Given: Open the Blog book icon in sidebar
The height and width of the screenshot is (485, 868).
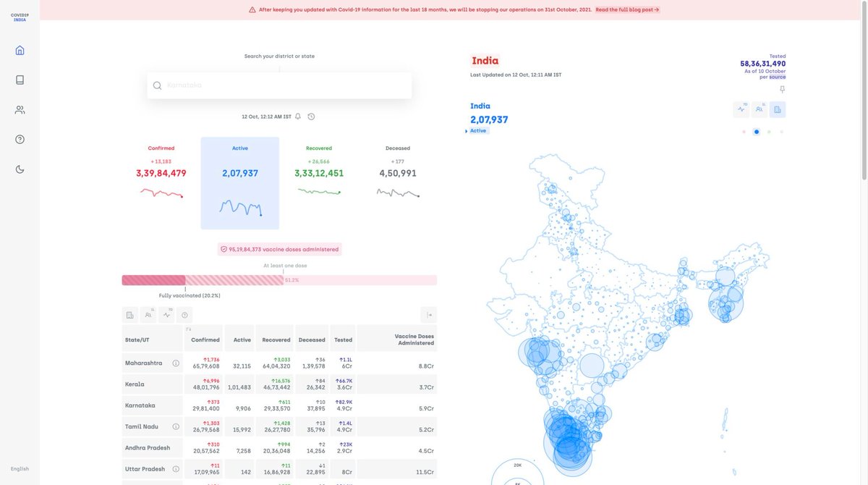Looking at the screenshot, I should [20, 80].
